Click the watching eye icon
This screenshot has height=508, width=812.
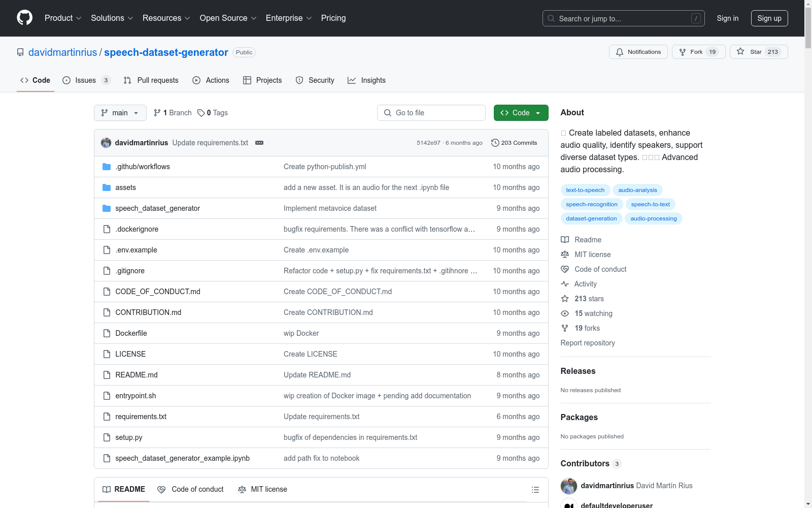tap(565, 313)
